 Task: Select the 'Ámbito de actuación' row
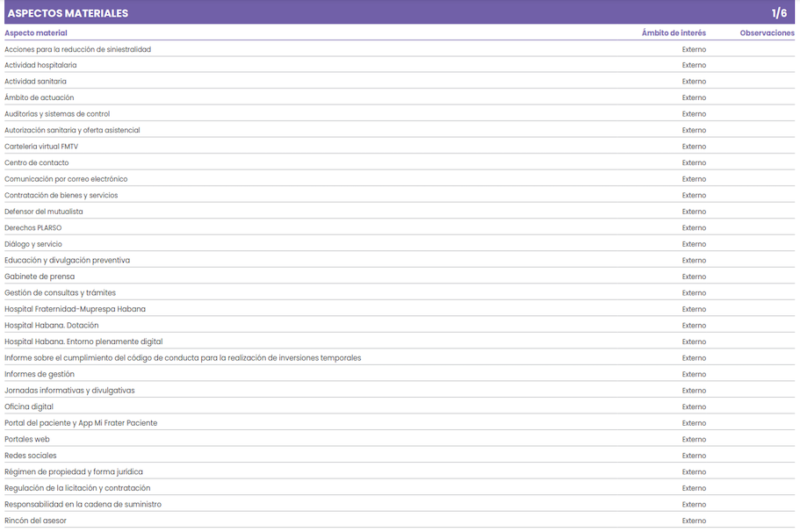[400, 97]
